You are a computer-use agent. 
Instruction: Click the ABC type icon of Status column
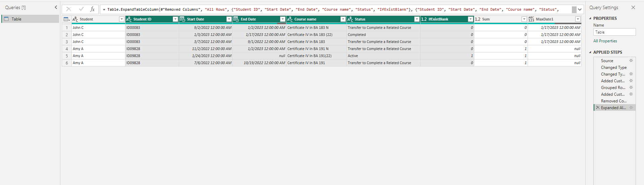(351, 19)
